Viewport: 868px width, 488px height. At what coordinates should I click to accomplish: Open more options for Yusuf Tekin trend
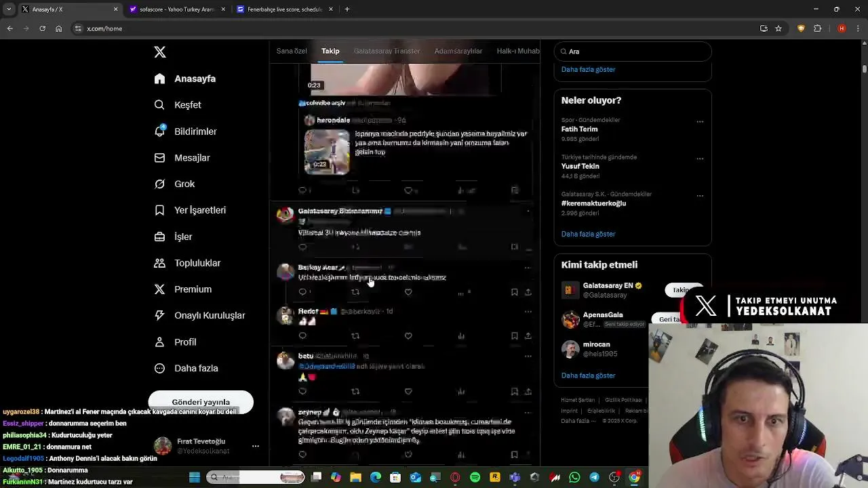point(700,159)
